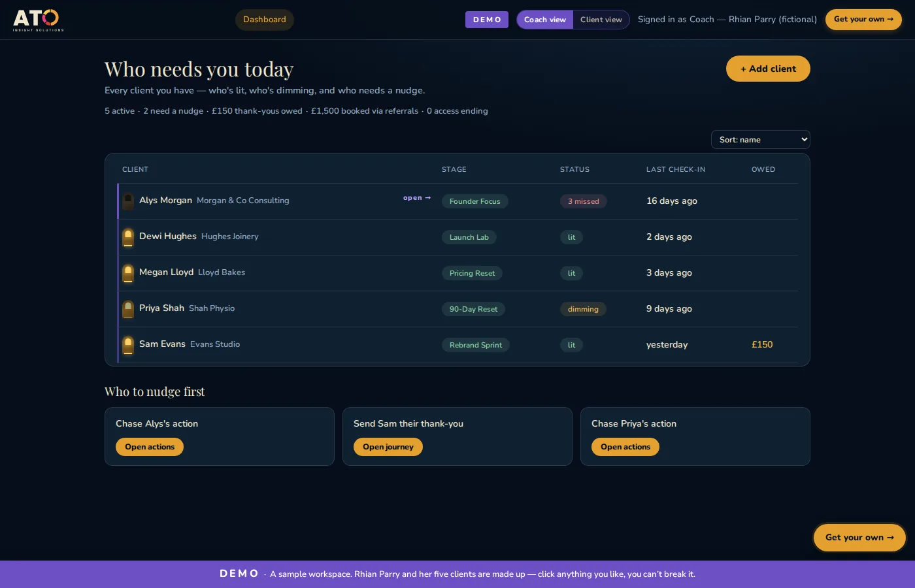
Task: Click the Founder Focus stage tag
Action: click(475, 201)
